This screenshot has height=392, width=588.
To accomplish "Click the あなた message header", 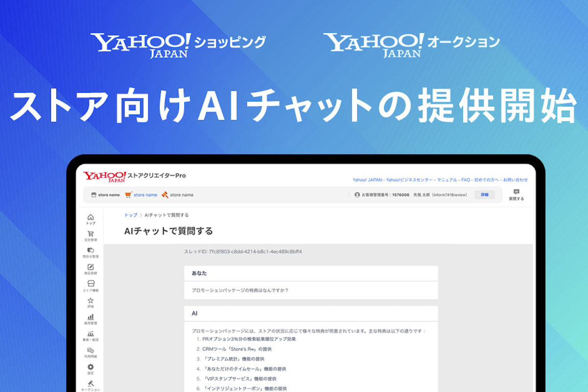I will pos(311,273).
